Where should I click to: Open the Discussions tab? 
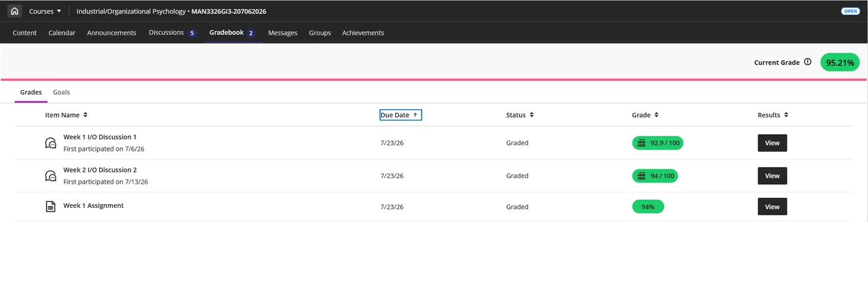(x=172, y=33)
